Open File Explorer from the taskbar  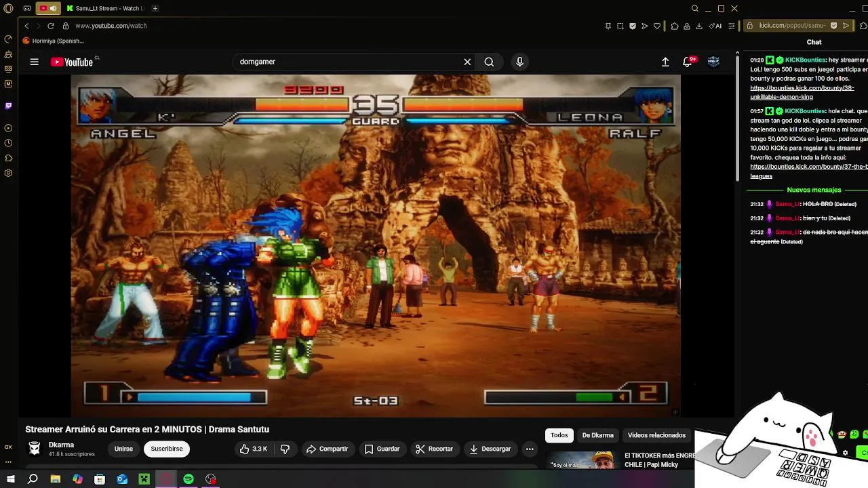56,479
